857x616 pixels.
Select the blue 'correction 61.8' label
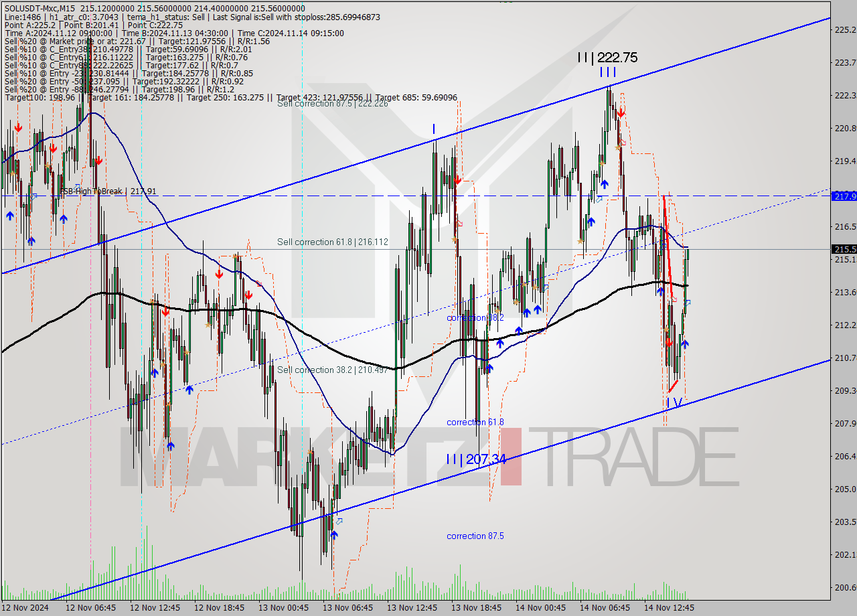coord(475,422)
